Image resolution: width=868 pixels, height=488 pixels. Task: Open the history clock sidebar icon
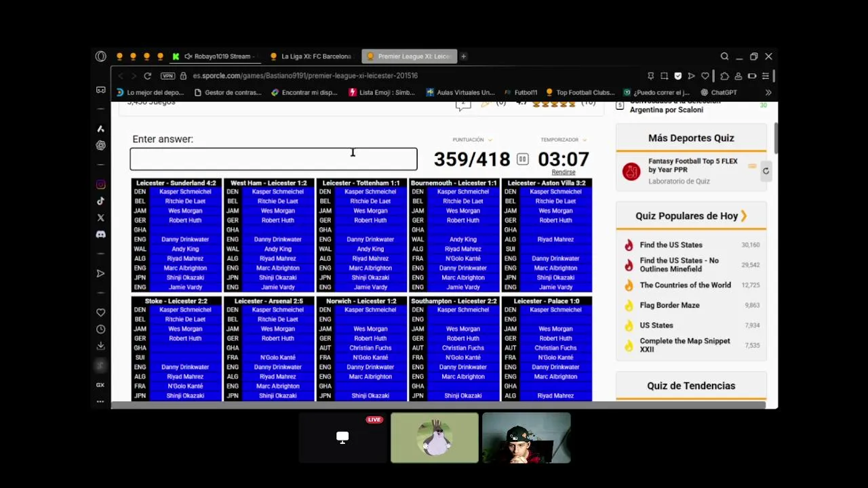[x=100, y=329]
